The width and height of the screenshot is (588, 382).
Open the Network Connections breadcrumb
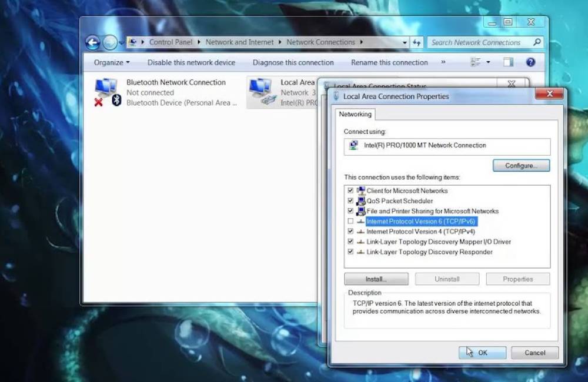click(x=320, y=42)
